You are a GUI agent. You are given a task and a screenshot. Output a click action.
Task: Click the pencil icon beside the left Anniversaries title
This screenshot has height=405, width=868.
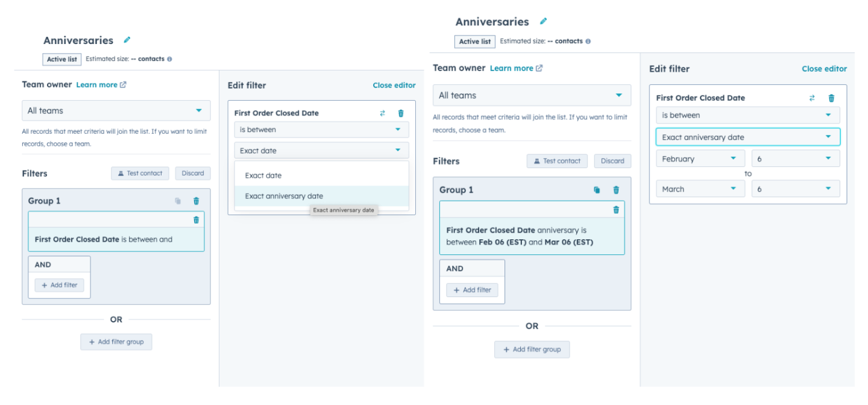point(127,40)
